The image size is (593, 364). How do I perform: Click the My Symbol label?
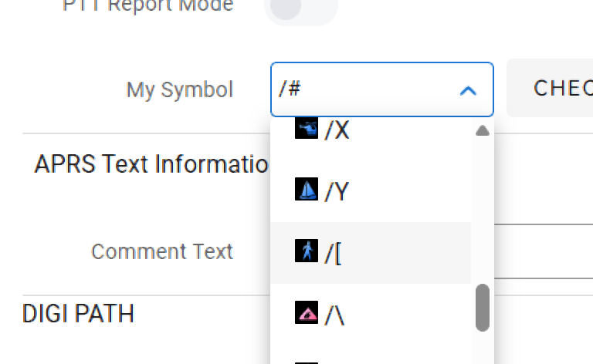click(179, 89)
